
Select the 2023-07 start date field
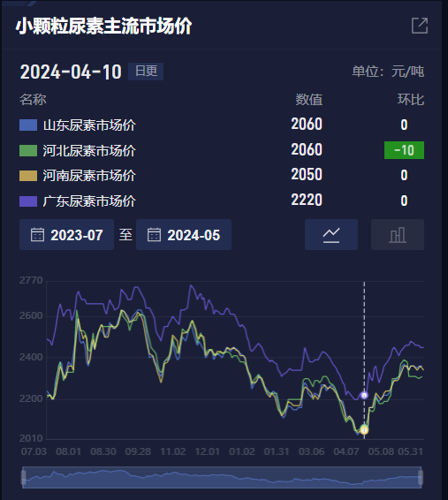tap(66, 235)
